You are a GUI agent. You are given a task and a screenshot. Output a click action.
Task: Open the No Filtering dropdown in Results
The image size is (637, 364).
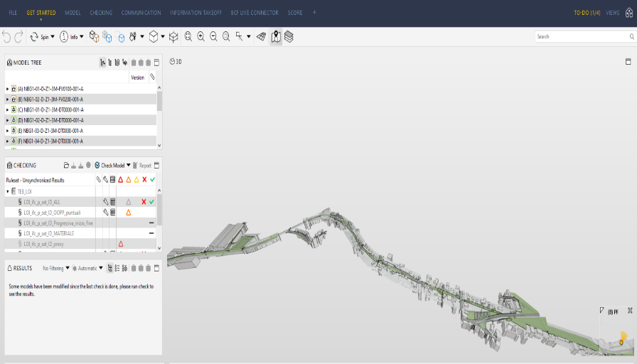[55, 268]
